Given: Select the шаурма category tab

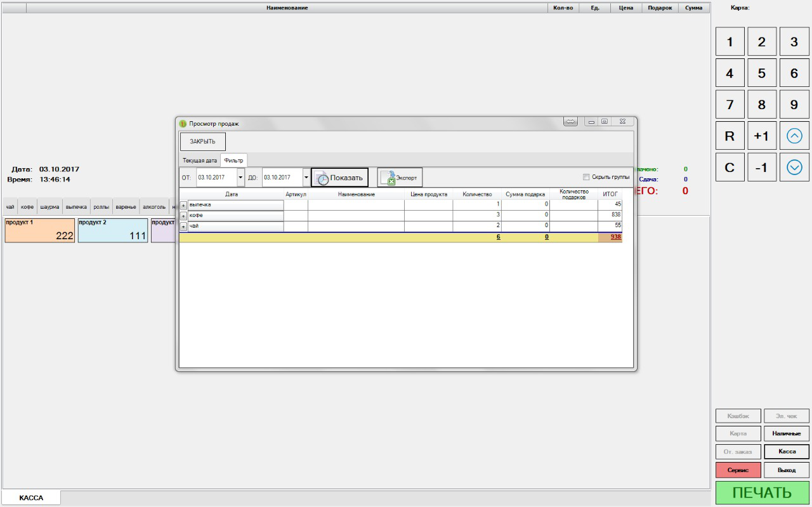Looking at the screenshot, I should [49, 207].
